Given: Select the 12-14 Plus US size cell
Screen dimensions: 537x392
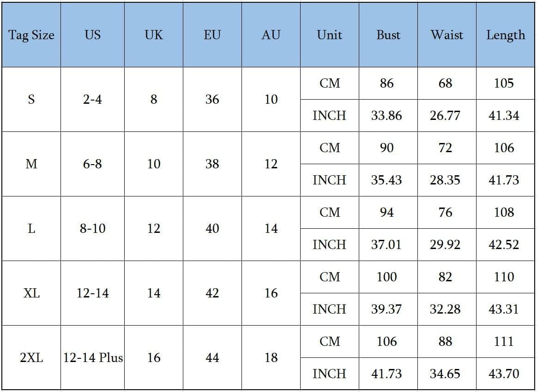Looking at the screenshot, I should tap(92, 357).
